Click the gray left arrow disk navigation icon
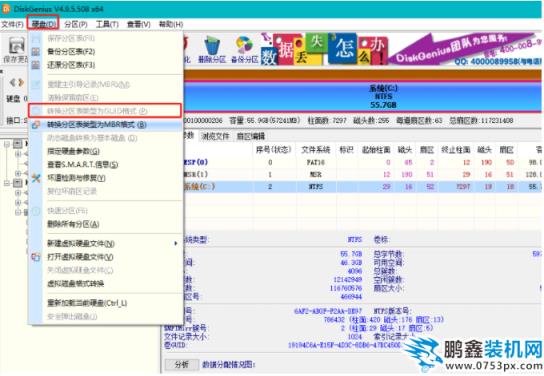The image size is (544, 376). click(x=13, y=83)
